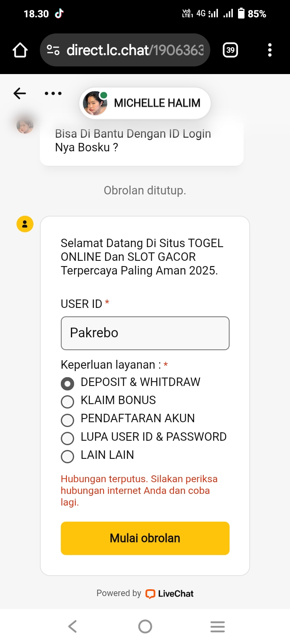This screenshot has width=290, height=644.
Task: Open the chat three-dot options menu
Action: pos(53,93)
